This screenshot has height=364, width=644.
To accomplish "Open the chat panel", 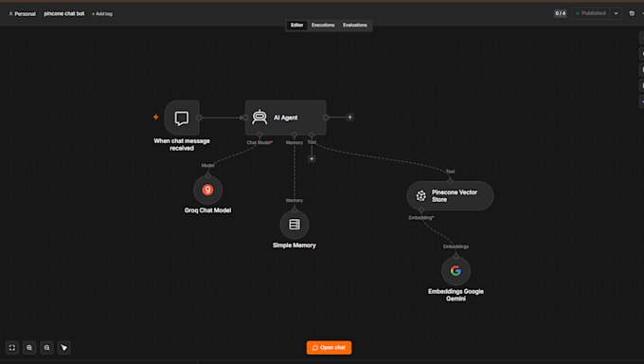I will (329, 348).
